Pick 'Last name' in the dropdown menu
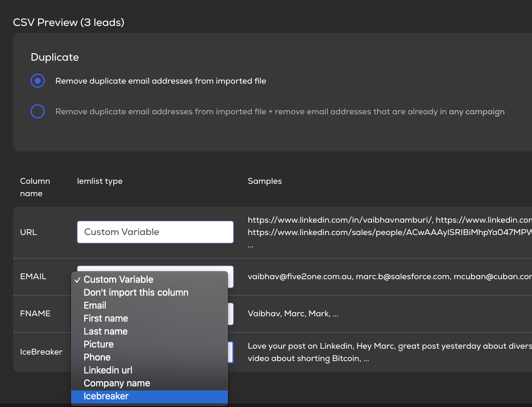 pyautogui.click(x=105, y=331)
